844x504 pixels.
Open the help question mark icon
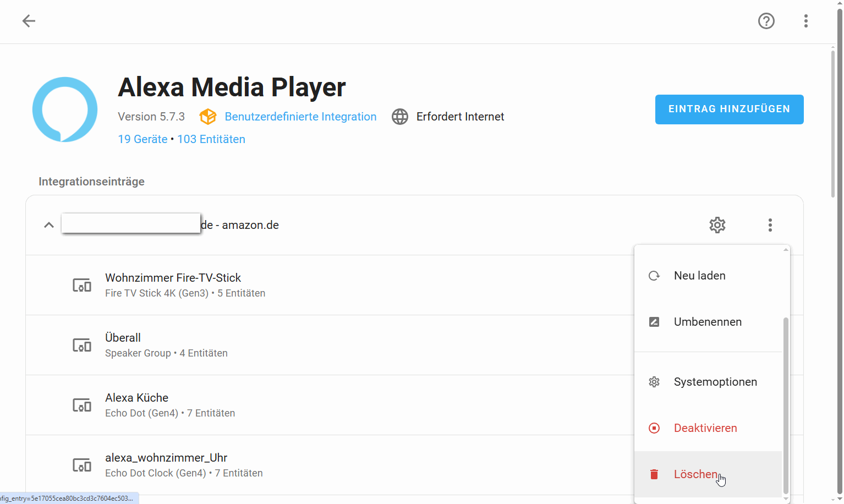coord(766,21)
